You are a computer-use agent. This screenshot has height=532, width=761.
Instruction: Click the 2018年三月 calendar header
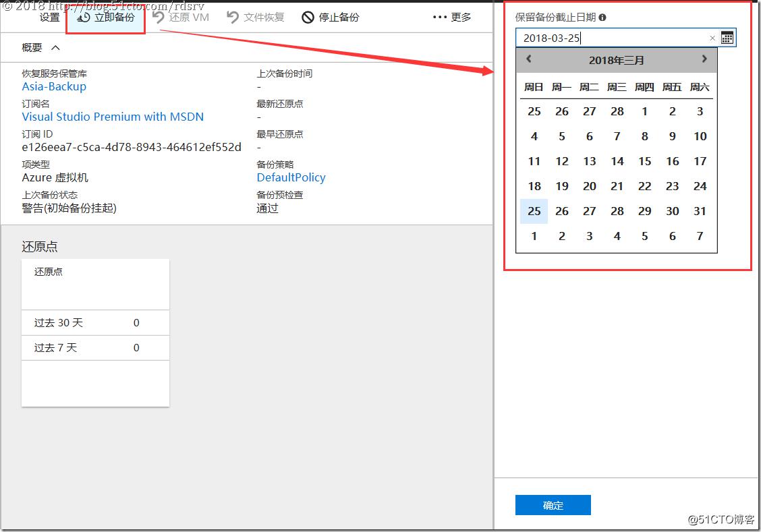pos(617,60)
